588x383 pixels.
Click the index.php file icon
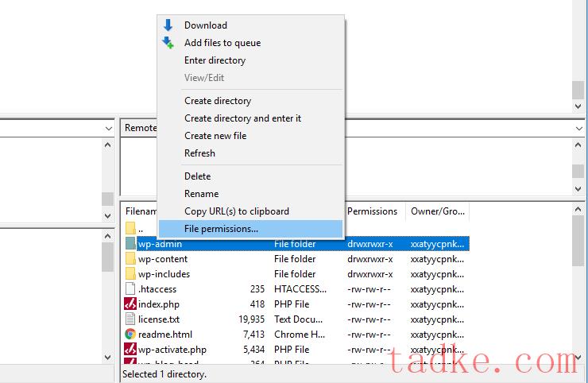coord(130,304)
